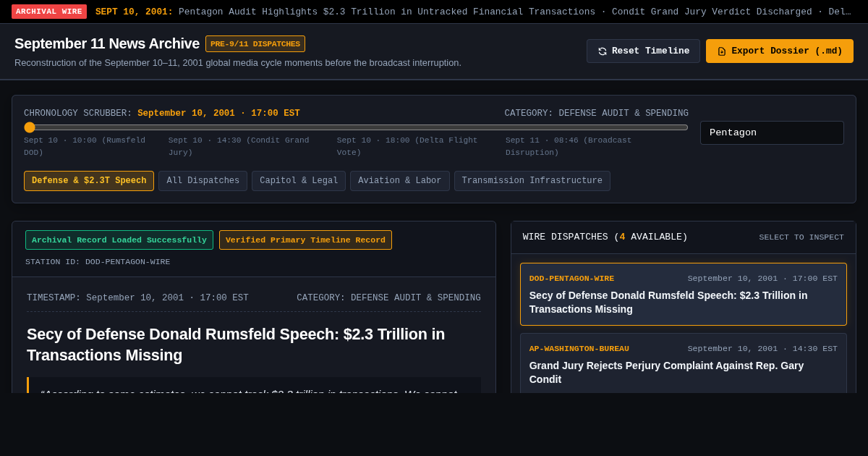Select Aviation & Labor filter
This screenshot has height=456, width=868.
400,181
